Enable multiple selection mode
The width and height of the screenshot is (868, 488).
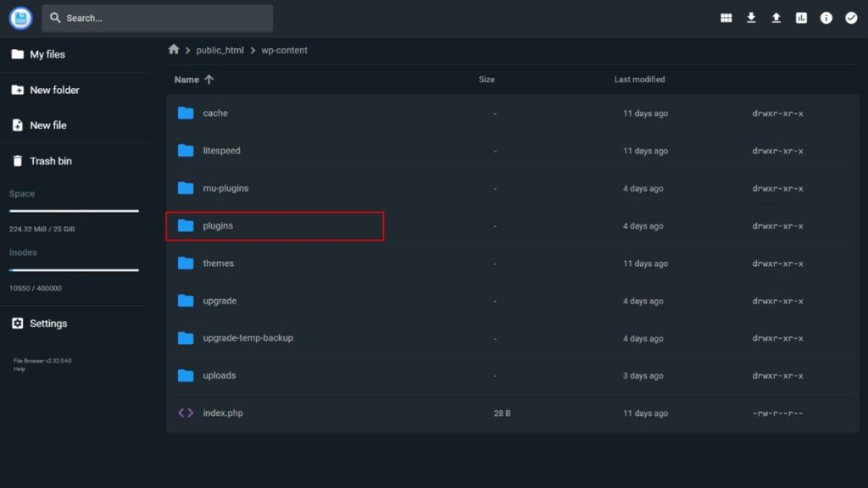851,17
